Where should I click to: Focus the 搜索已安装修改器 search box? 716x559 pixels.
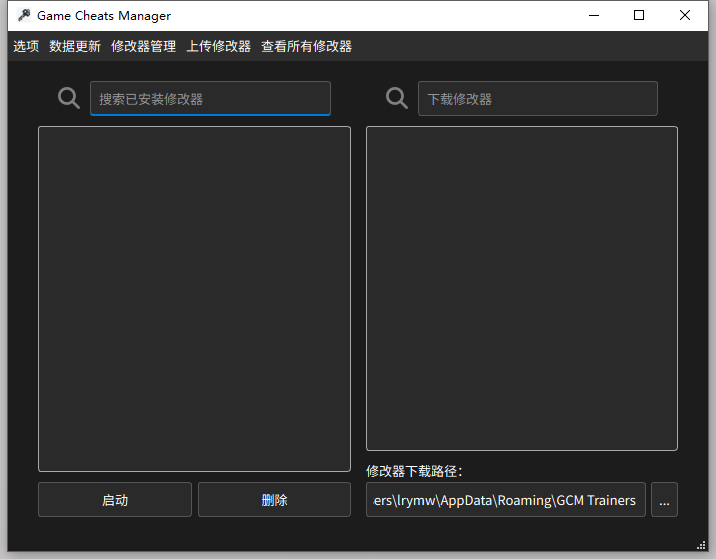(x=210, y=98)
